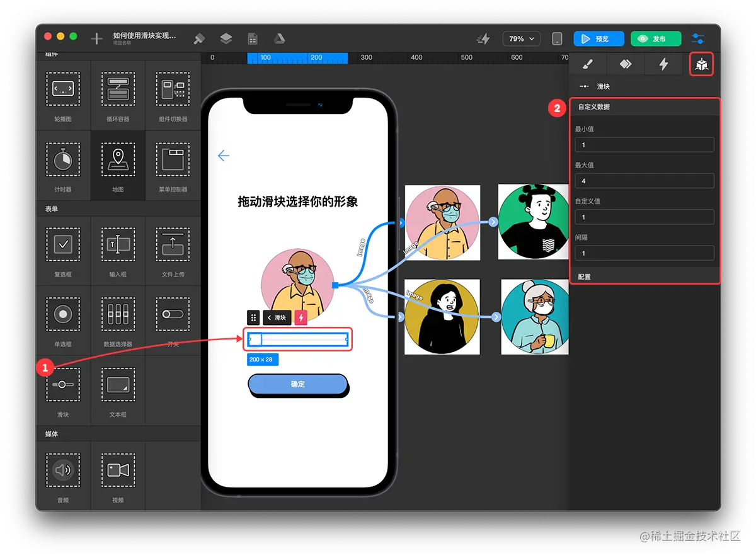Screen dimensions: 756x558
Task: Open the triangle assets icon in toolbar
Action: pos(279,39)
